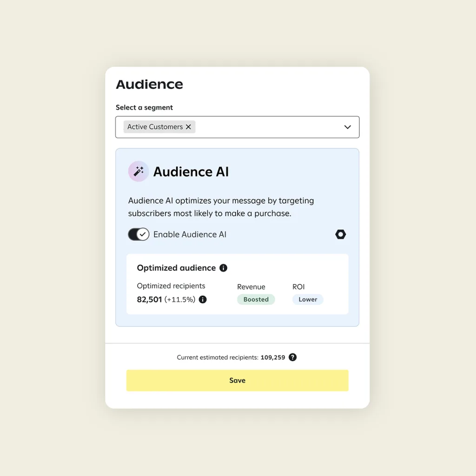Click the Audience panel heading

pos(149,84)
